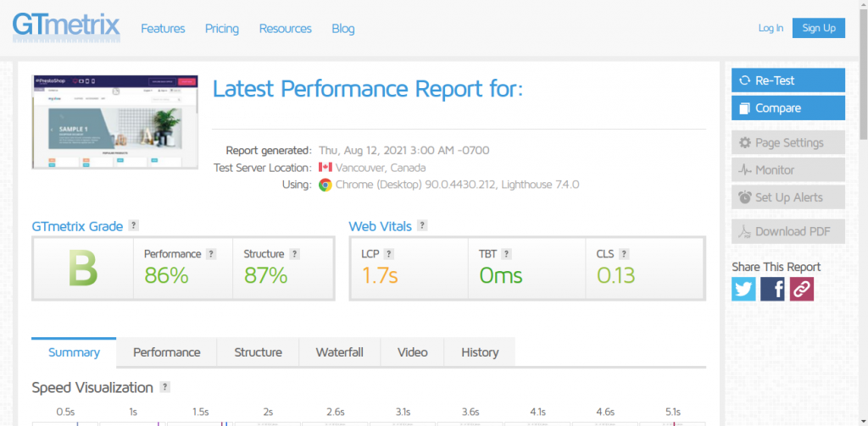Click the Compare button
868x426 pixels.
(788, 108)
